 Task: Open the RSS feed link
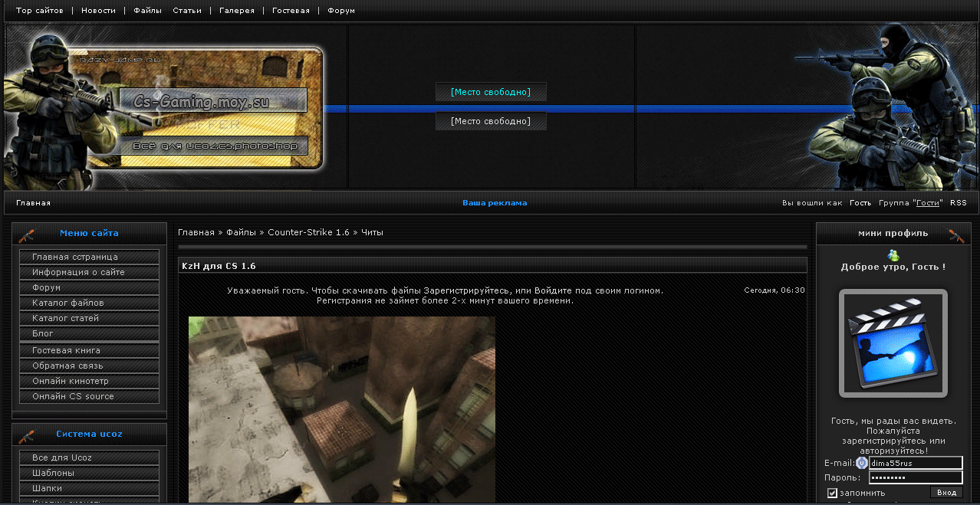coord(959,203)
